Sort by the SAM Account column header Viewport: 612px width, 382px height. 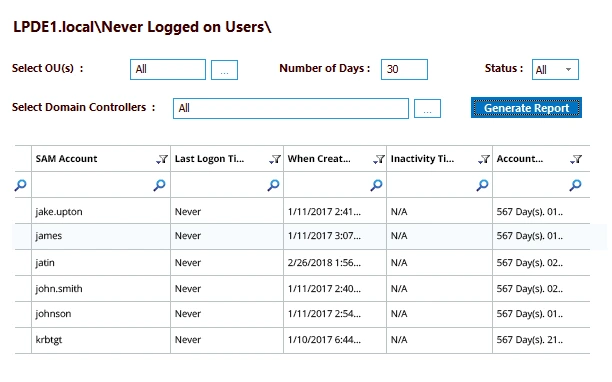[66, 159]
